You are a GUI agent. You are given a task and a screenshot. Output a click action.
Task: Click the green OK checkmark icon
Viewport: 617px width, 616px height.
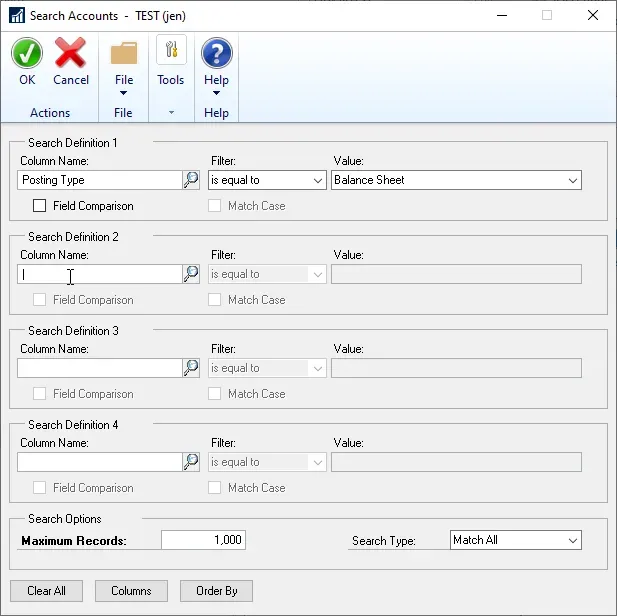(x=27, y=54)
